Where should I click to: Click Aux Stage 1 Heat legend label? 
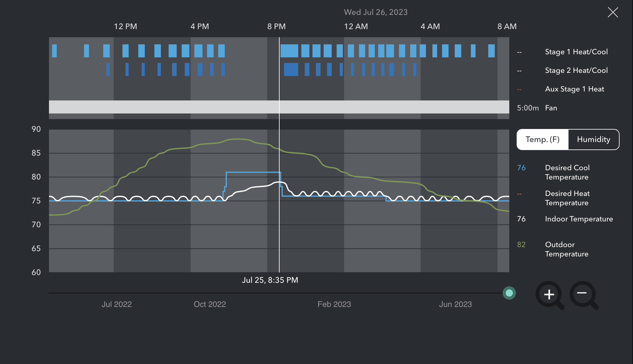574,89
